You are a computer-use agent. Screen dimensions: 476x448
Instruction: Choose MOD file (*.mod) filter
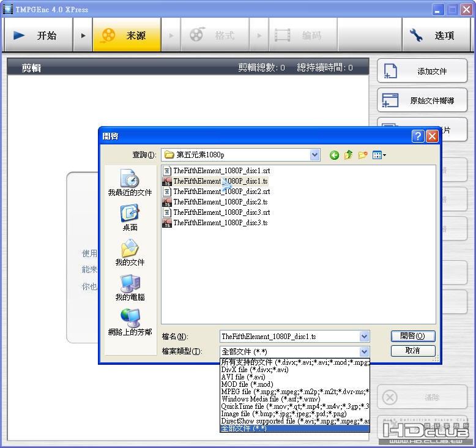[295, 384]
